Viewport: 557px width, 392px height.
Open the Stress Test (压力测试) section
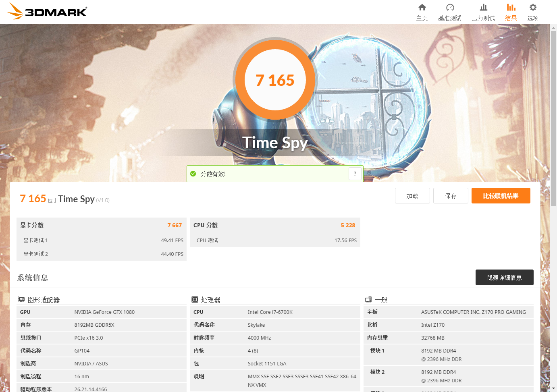point(483,12)
